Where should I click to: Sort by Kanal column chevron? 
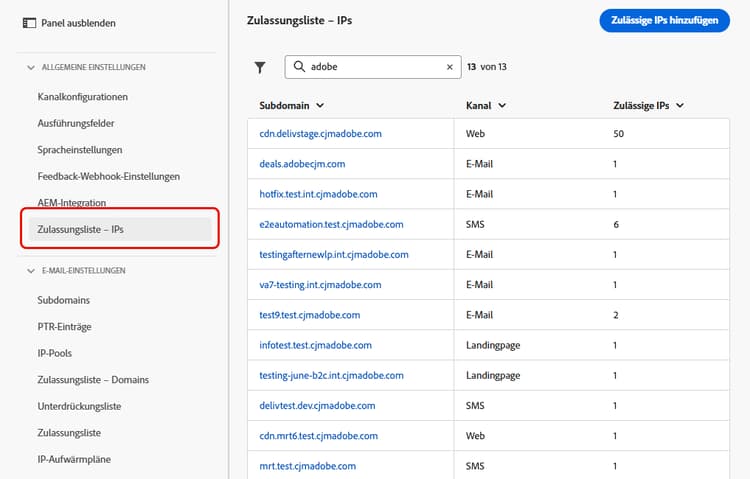502,105
